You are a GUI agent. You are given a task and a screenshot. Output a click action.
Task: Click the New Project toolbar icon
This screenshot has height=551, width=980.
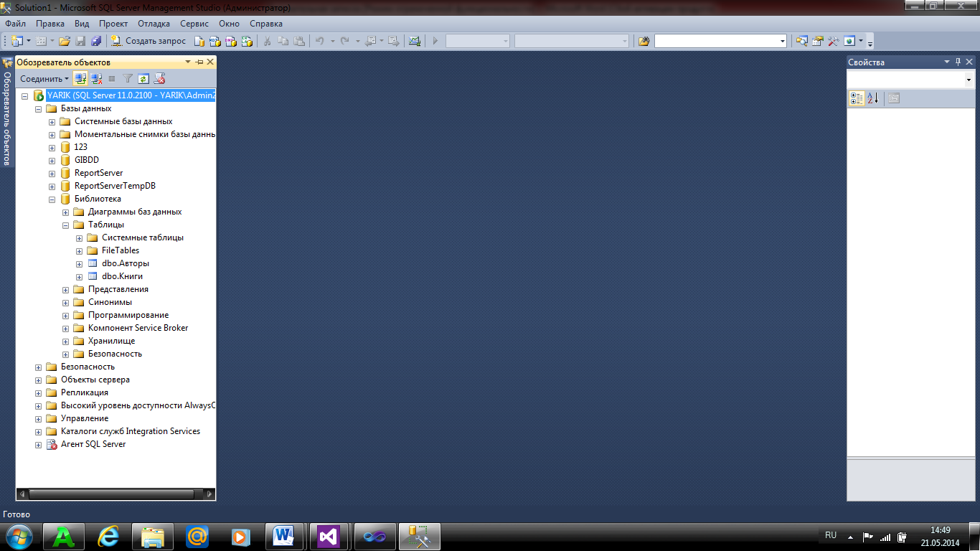pos(17,41)
